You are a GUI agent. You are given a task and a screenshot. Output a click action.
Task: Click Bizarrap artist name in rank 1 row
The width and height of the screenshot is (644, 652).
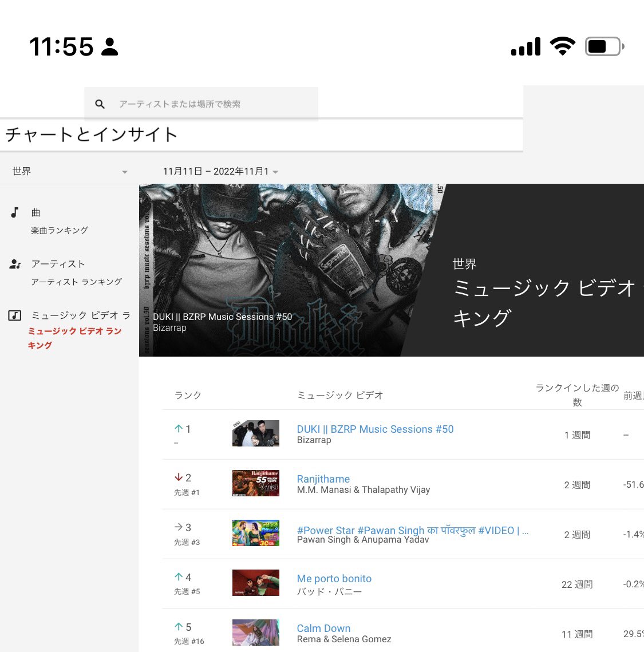tap(314, 440)
